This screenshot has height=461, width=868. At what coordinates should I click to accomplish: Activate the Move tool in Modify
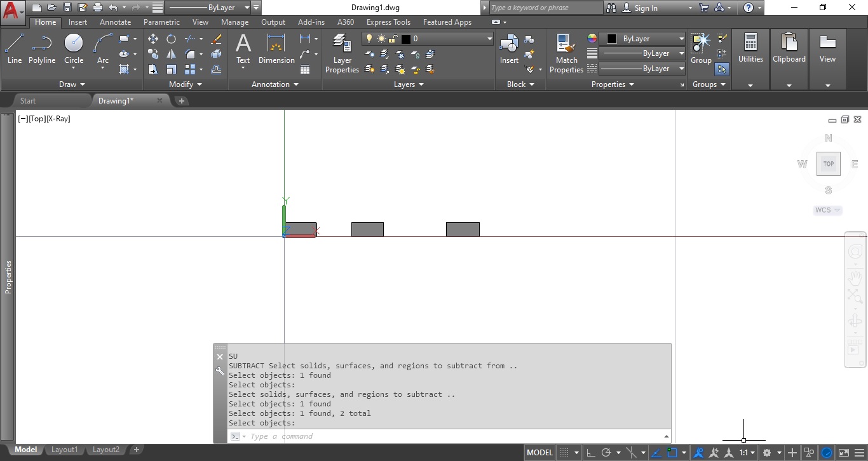[x=153, y=39]
